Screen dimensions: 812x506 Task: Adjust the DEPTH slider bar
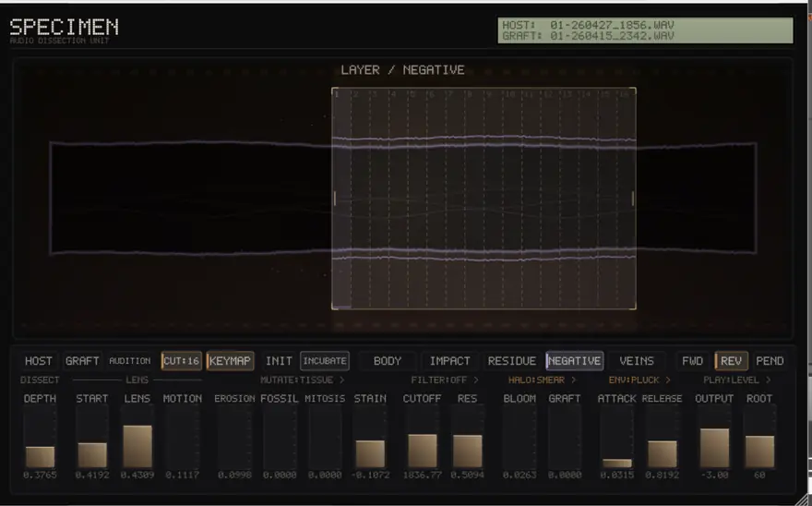pos(40,438)
